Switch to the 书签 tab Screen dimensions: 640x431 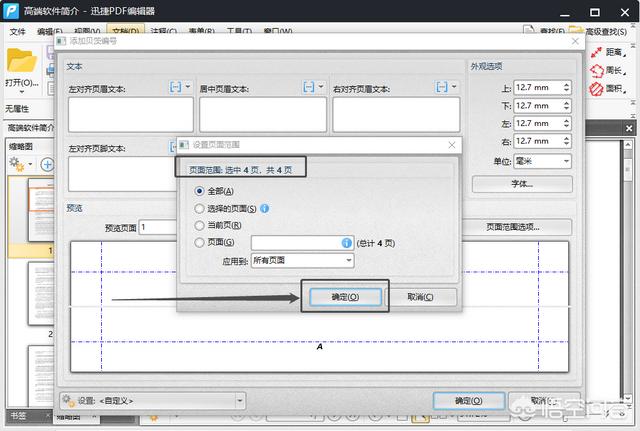19,416
